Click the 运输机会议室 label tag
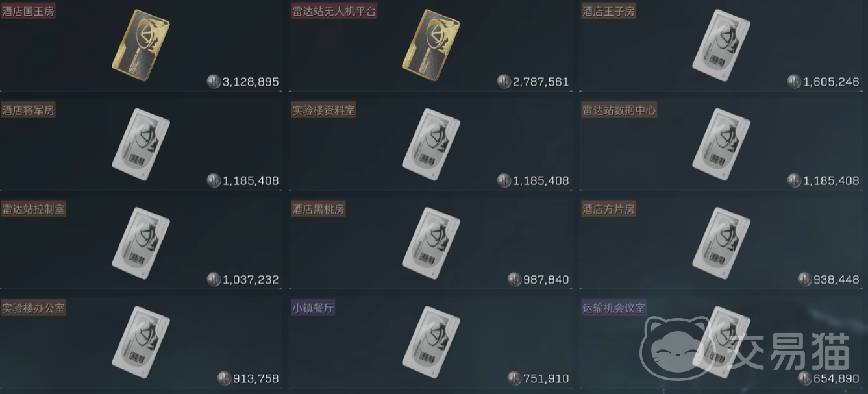Screen dimensions: 868x394 pos(614,308)
